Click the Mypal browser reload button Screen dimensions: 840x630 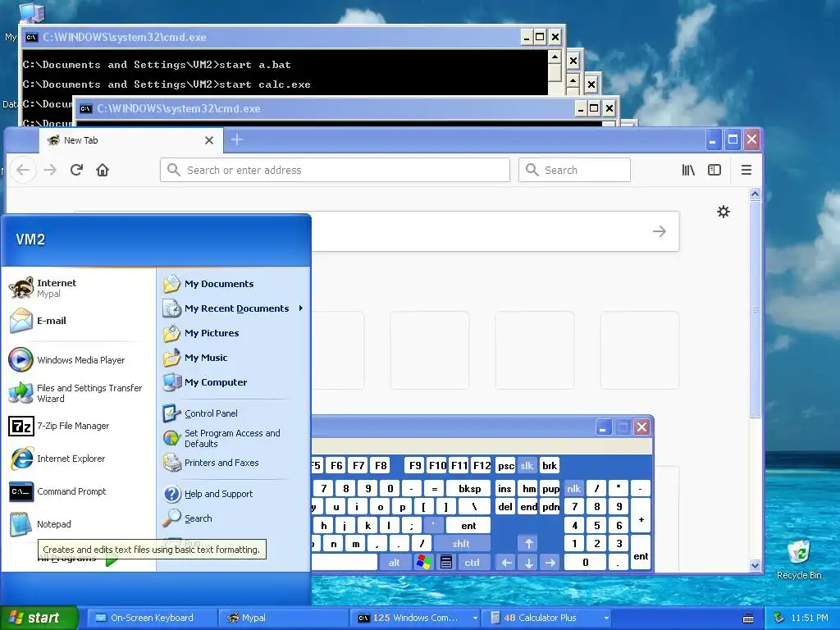click(x=76, y=170)
